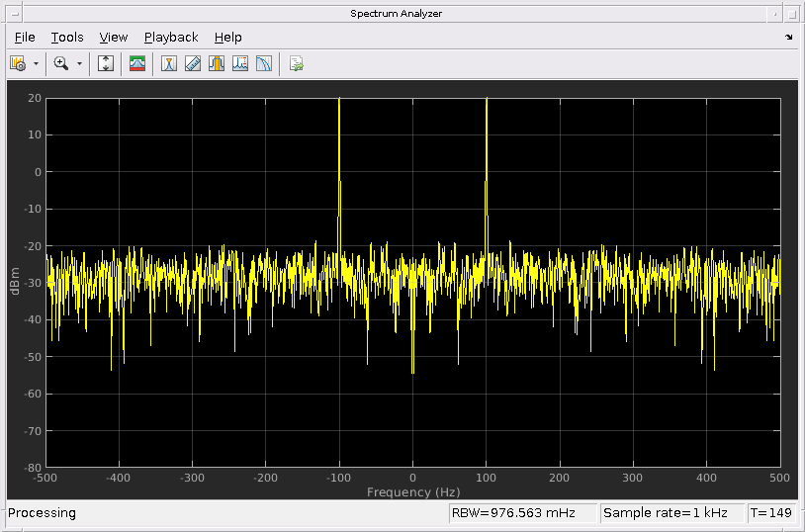
Task: Open the zoom mode dropdown arrow
Action: pos(79,63)
